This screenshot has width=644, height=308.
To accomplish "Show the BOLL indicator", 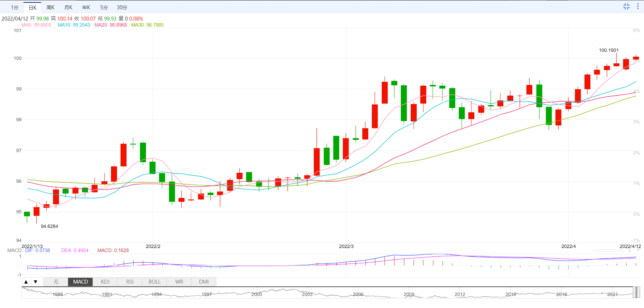I will tap(154, 282).
